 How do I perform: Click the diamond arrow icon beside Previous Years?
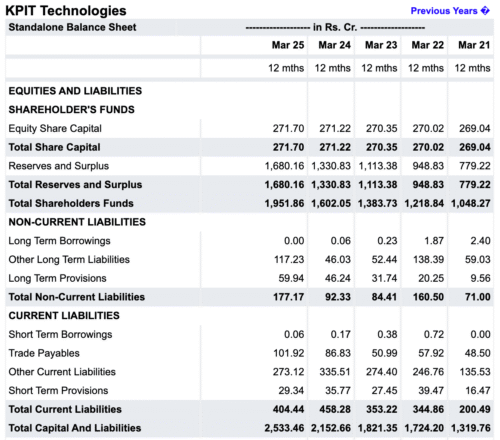point(485,11)
